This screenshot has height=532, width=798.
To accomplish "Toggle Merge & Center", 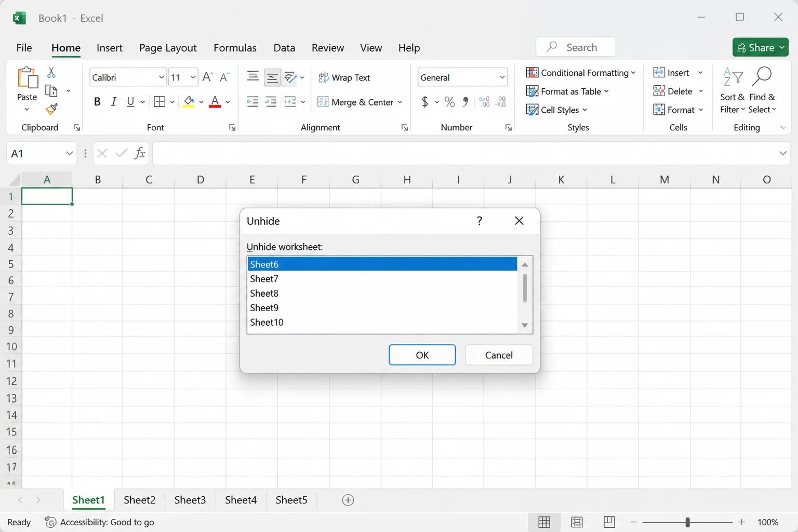I will point(356,102).
